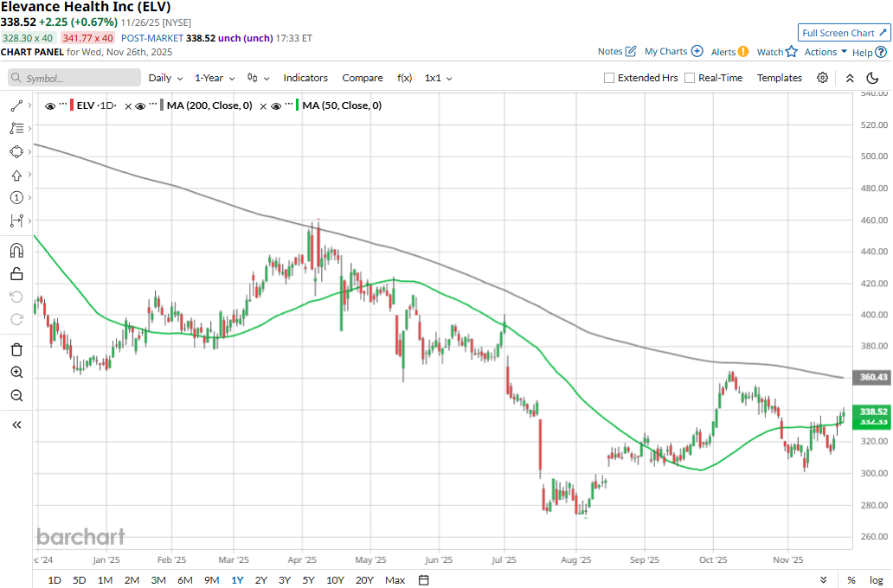Select the 2Y time range

coord(260,580)
